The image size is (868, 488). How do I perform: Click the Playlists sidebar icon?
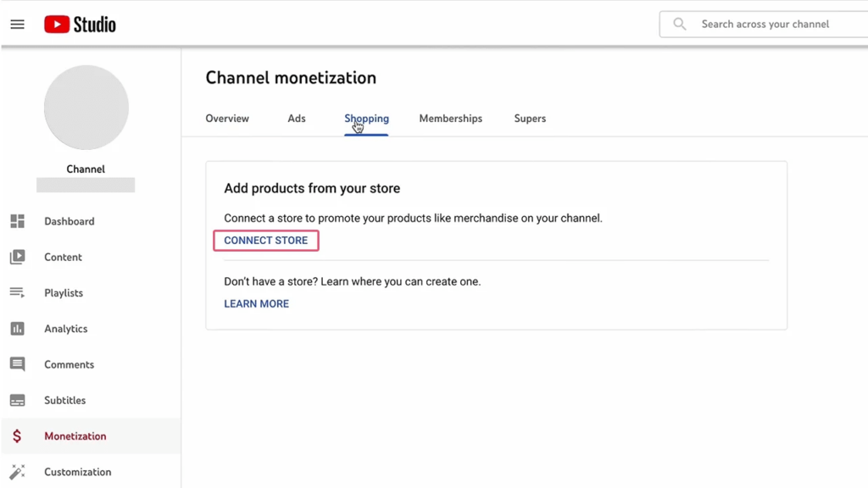click(17, 292)
